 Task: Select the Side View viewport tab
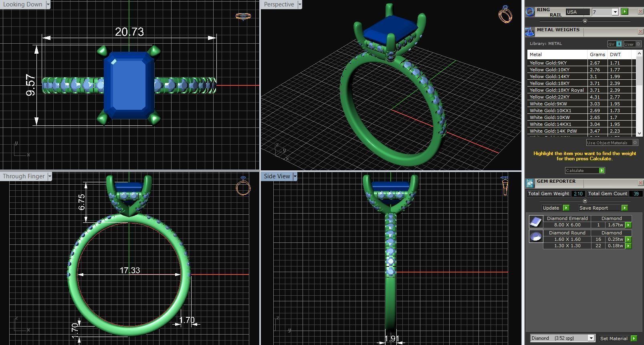tap(277, 176)
